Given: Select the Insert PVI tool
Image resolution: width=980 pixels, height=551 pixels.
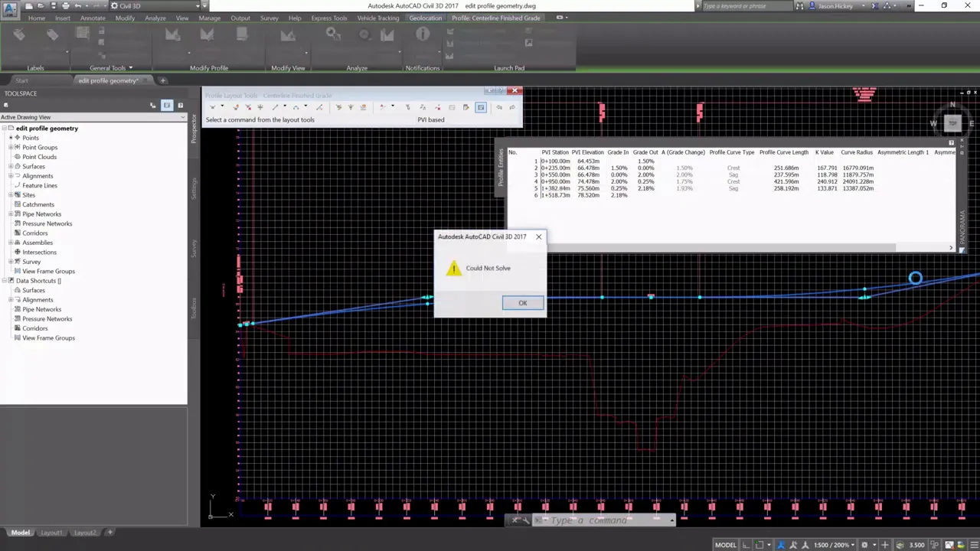Looking at the screenshot, I should click(x=236, y=107).
